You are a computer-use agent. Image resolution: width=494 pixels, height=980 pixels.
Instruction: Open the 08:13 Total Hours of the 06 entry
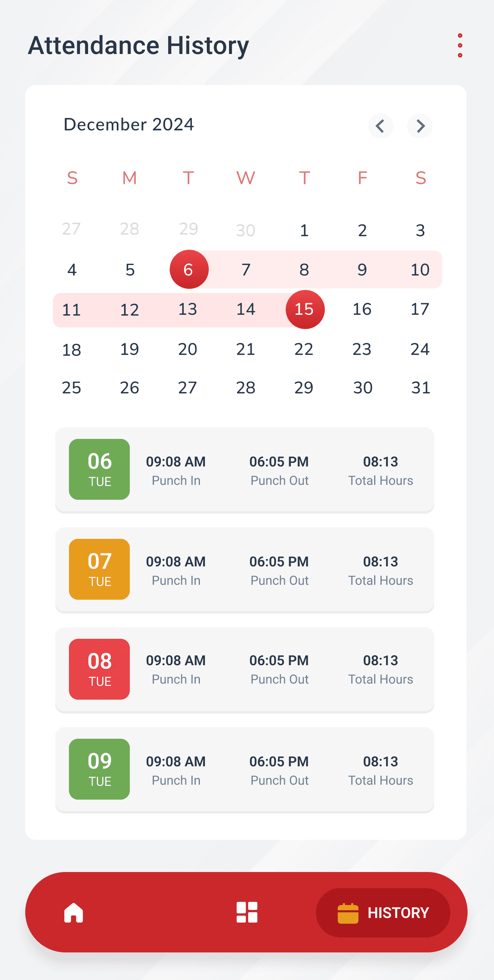tap(380, 470)
